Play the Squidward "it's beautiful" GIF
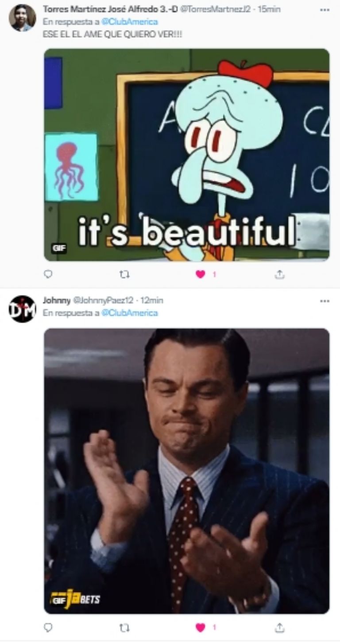 186,155
